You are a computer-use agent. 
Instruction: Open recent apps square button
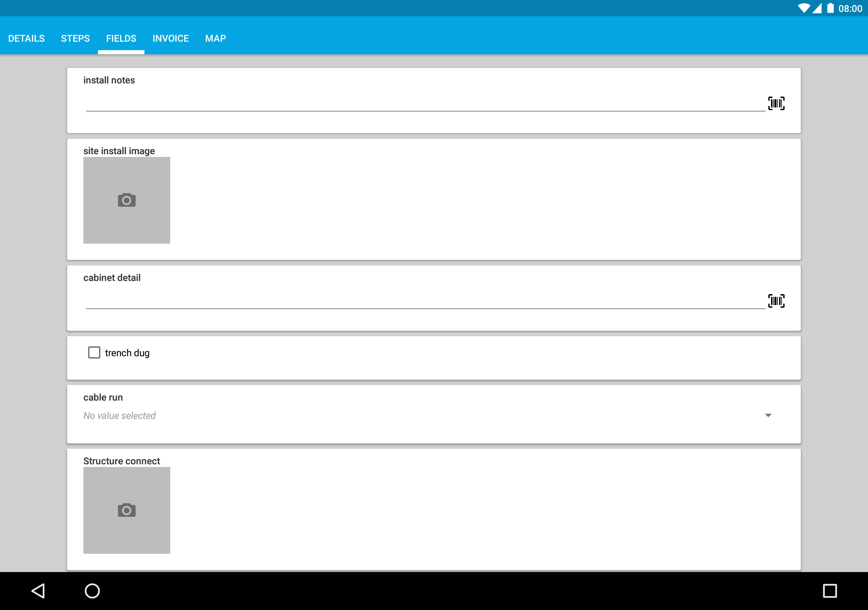point(830,591)
